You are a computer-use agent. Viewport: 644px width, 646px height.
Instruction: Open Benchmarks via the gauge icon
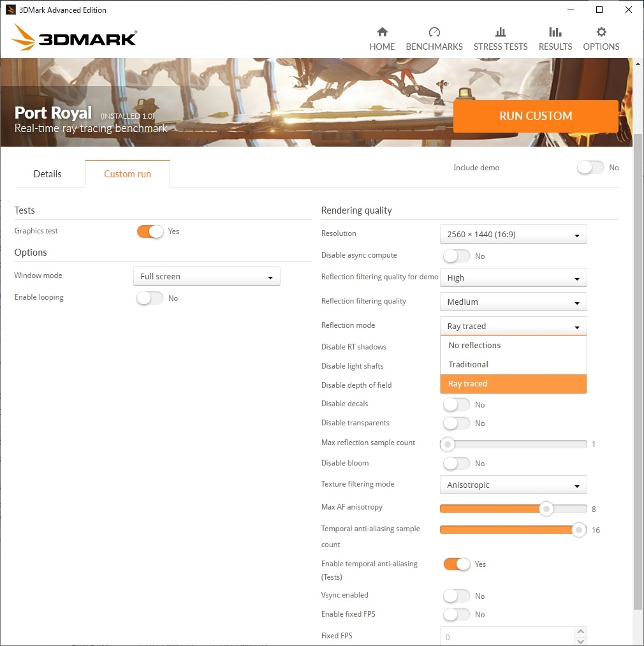coord(434,32)
